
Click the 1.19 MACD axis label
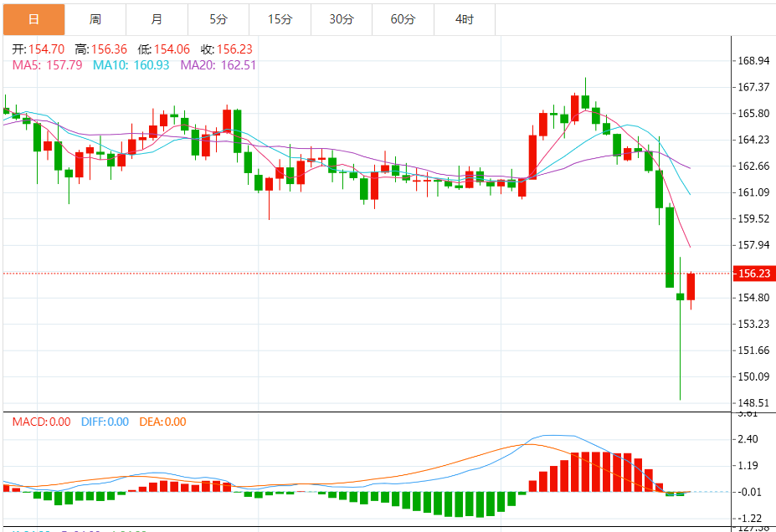[748, 465]
